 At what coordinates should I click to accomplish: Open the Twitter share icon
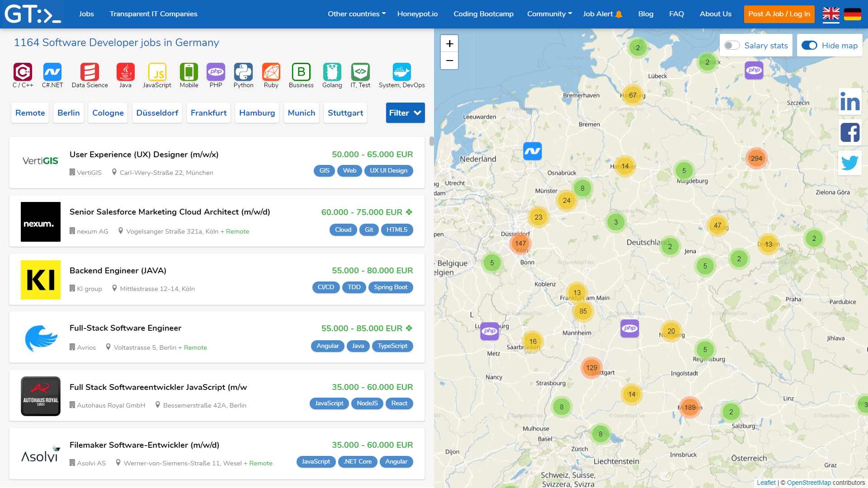850,163
